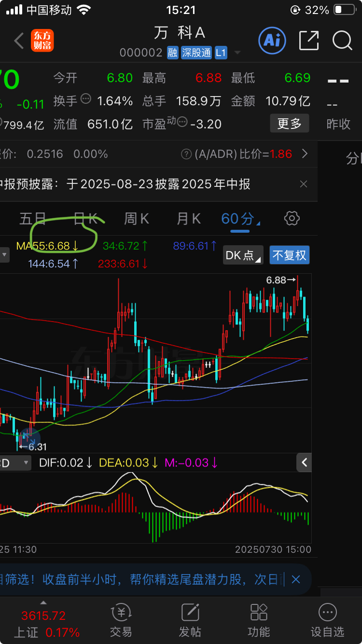The width and height of the screenshot is (362, 644).
Task: Tap the L1 level badge
Action: pyautogui.click(x=221, y=53)
